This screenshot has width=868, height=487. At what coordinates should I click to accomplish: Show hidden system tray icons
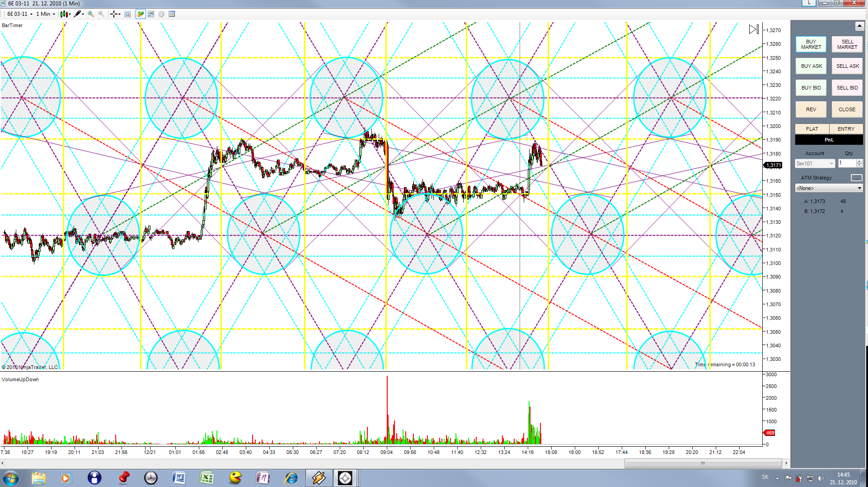click(x=777, y=478)
